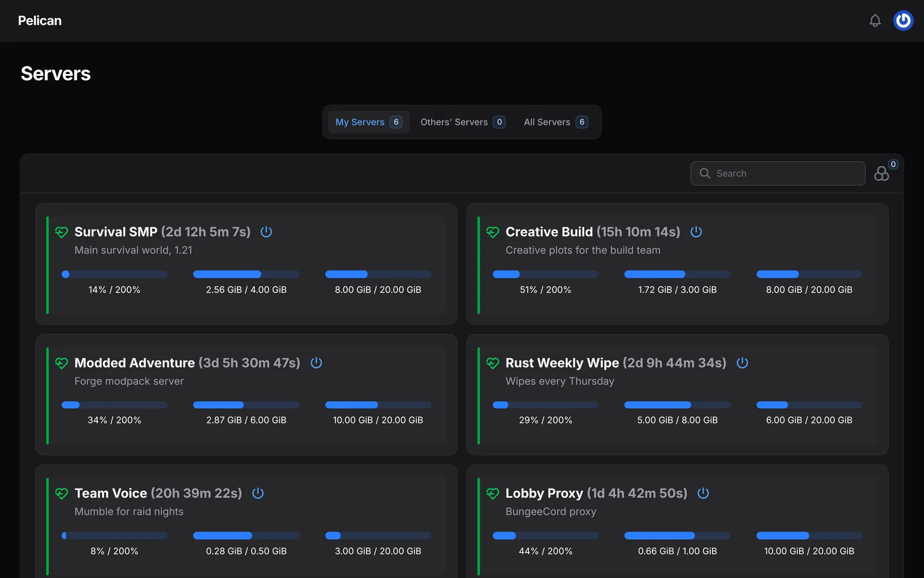Switch to the Others' Servers tab
This screenshot has width=924, height=578.
pos(463,122)
